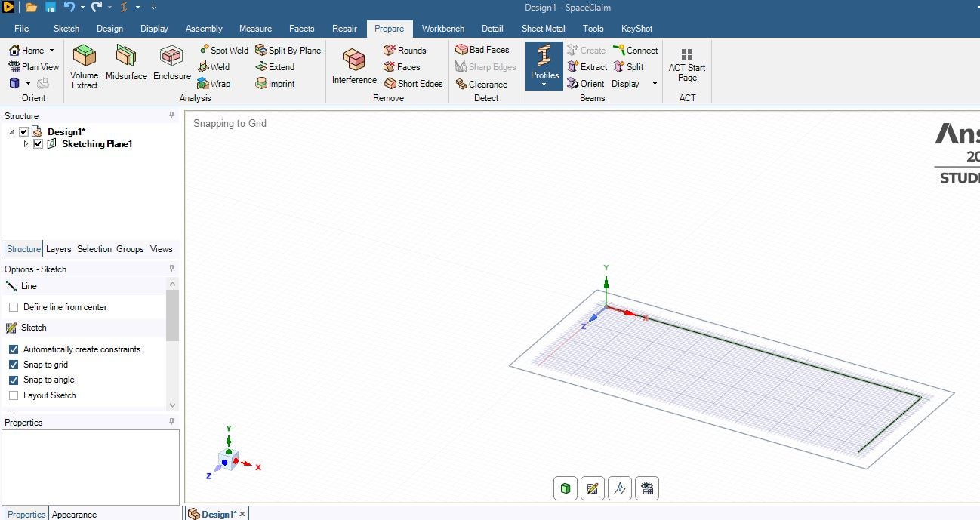The height and width of the screenshot is (520, 980).
Task: Switch to the Layers panel tab
Action: pos(58,249)
